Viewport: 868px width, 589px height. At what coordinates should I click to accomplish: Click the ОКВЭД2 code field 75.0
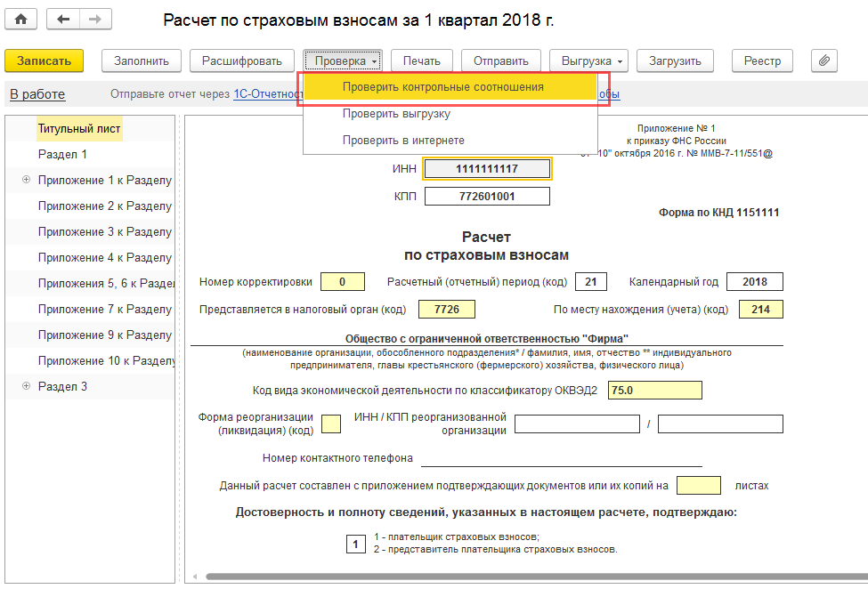pyautogui.click(x=655, y=391)
